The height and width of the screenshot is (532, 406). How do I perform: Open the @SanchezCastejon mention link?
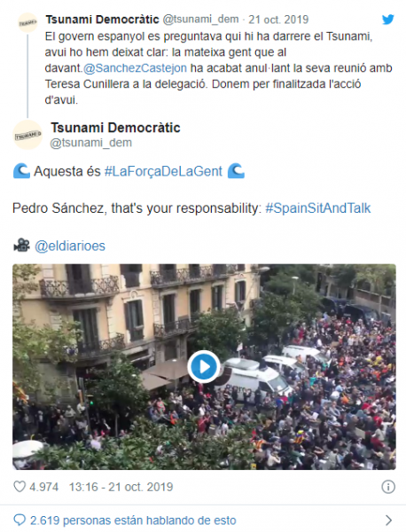click(135, 68)
